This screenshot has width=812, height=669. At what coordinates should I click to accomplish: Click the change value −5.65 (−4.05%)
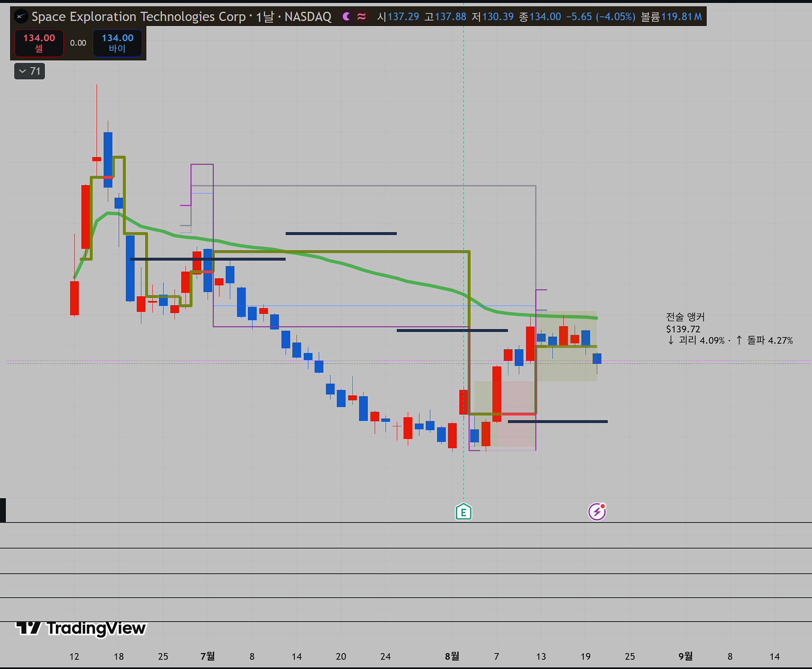pos(601,17)
